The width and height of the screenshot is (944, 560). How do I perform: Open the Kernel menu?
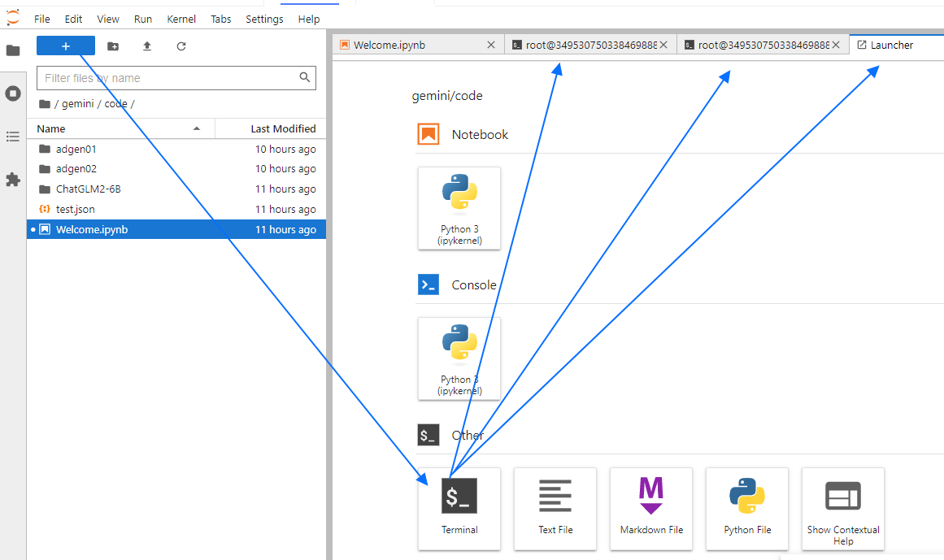(x=181, y=19)
